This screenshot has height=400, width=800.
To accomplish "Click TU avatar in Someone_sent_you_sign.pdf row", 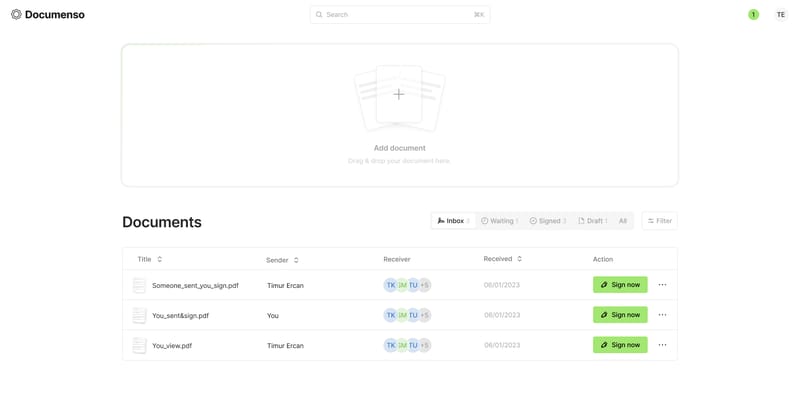I will coord(413,285).
